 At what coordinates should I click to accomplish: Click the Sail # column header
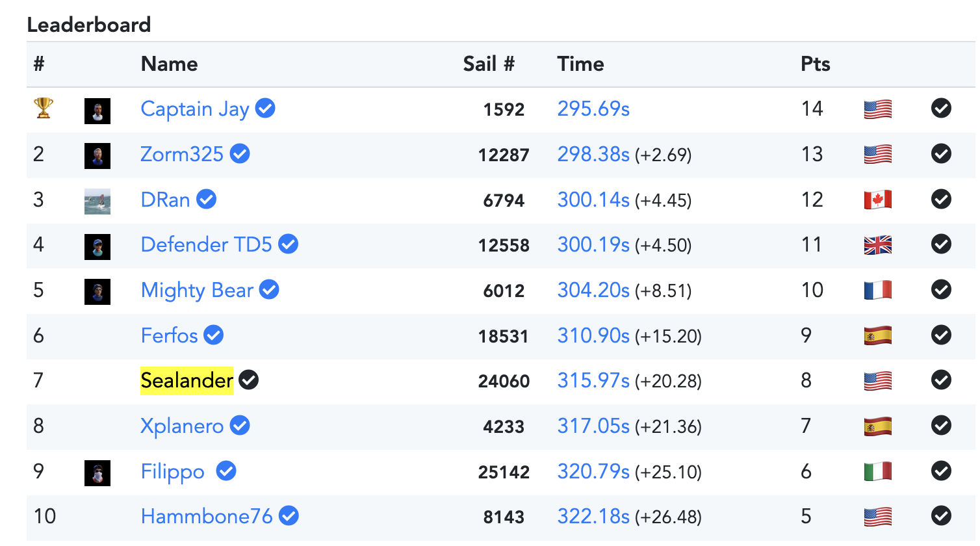click(489, 64)
